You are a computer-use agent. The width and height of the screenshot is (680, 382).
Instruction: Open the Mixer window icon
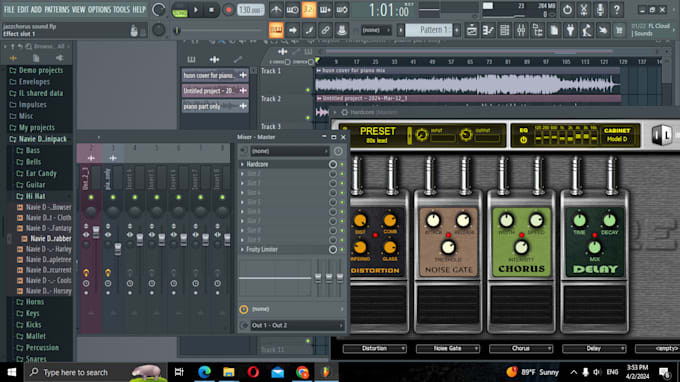click(521, 30)
